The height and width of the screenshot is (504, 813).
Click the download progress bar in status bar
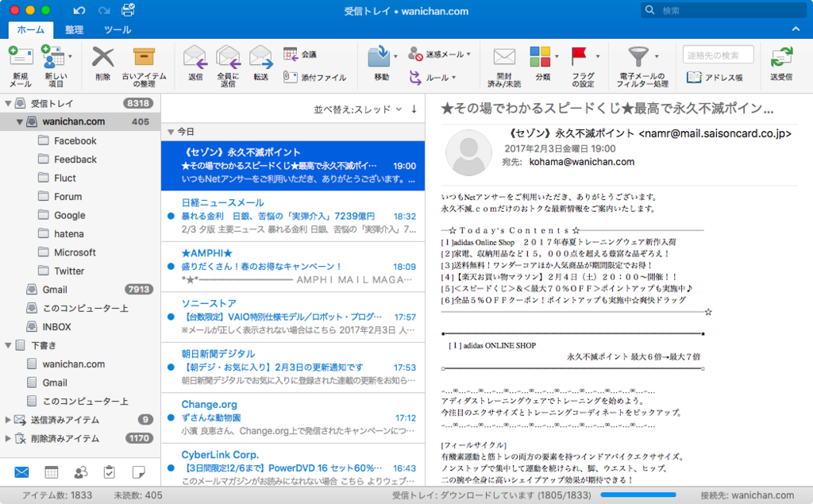(638, 495)
